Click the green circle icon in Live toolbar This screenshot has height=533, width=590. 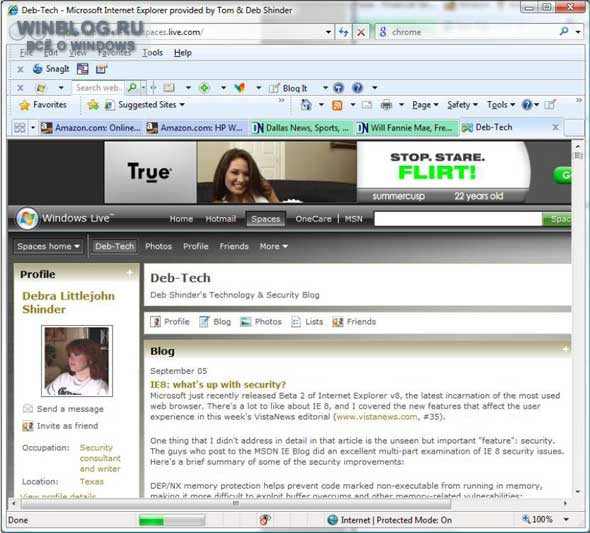204,88
